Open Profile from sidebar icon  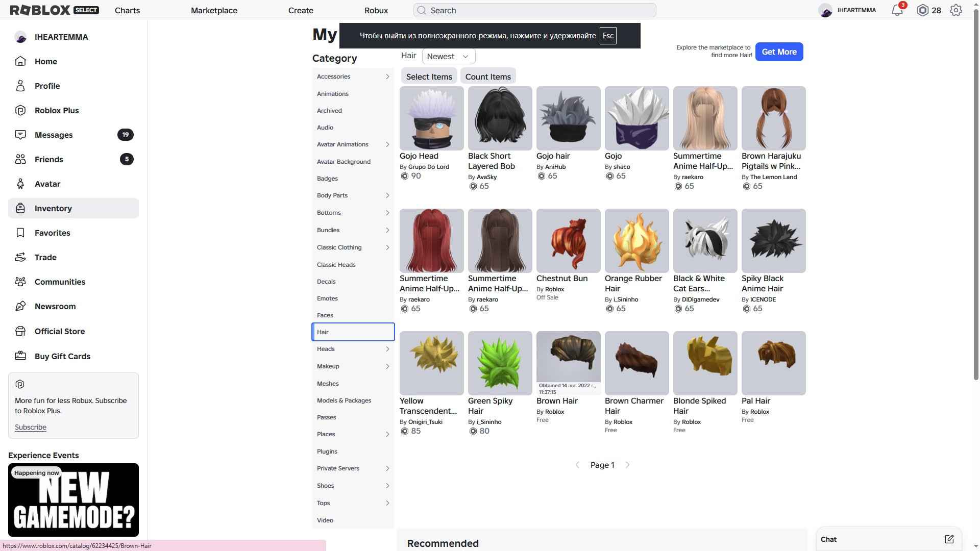(x=20, y=86)
